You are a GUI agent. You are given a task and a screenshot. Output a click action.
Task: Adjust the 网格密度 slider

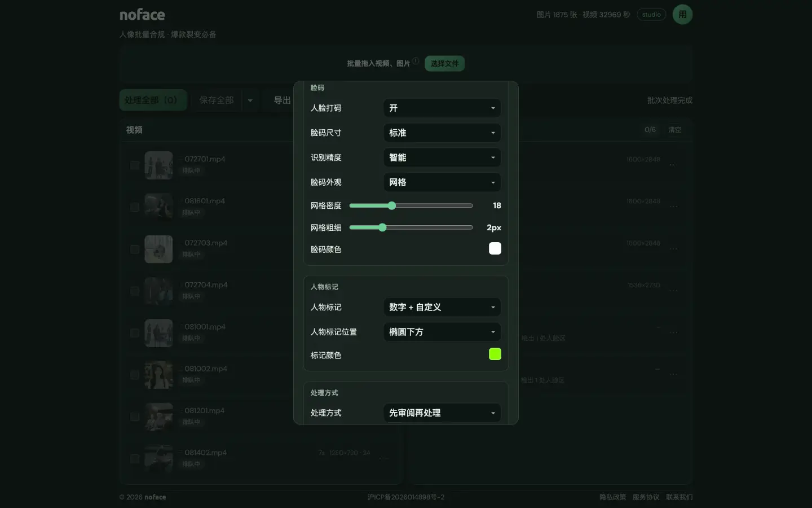tap(411, 205)
